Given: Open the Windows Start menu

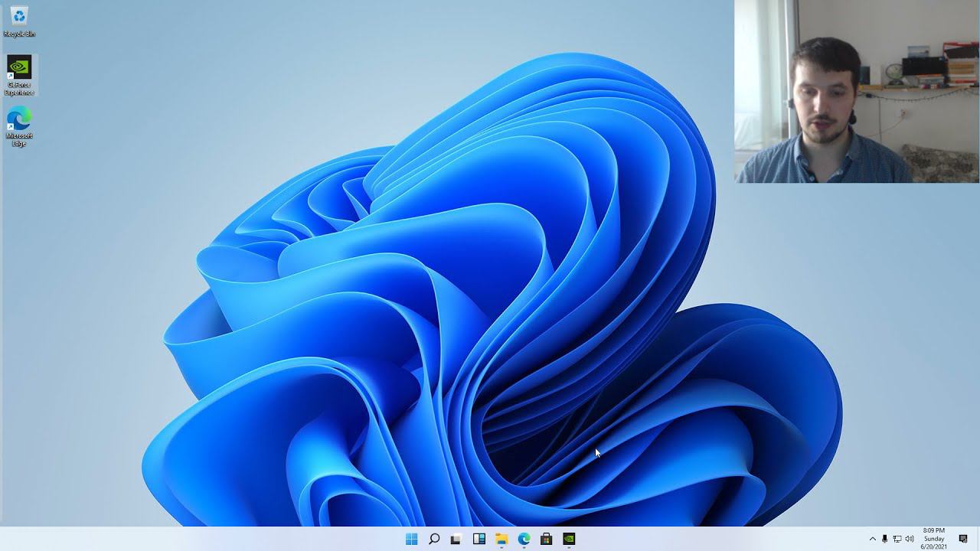Looking at the screenshot, I should [x=411, y=539].
